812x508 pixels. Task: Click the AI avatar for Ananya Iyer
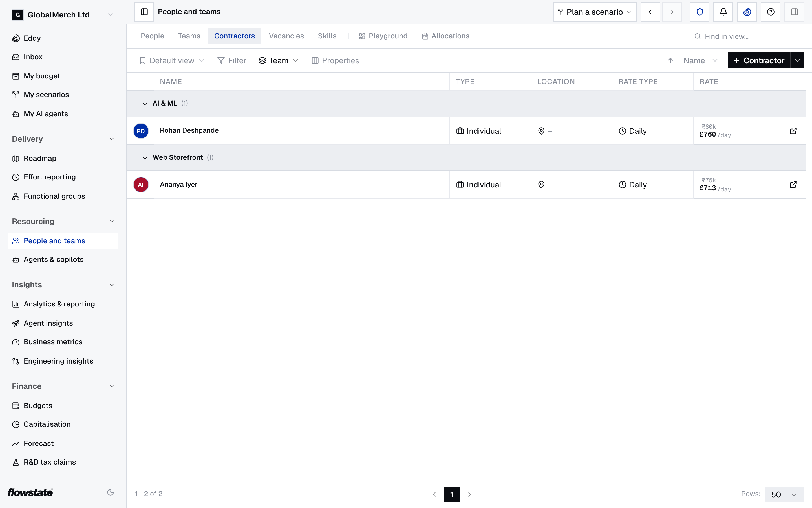click(141, 185)
